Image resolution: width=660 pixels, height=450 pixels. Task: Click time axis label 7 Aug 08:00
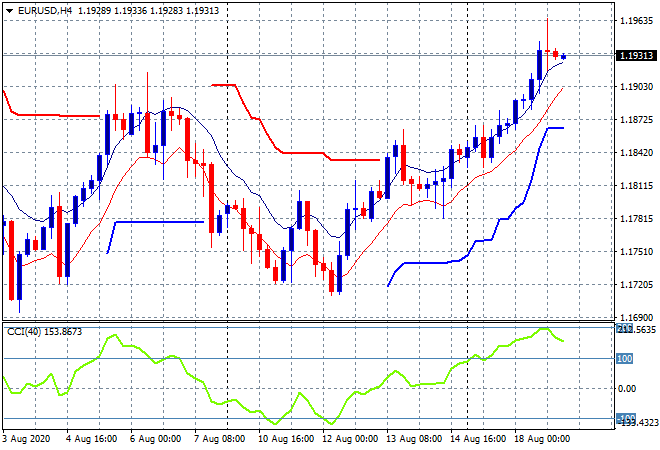[219, 439]
